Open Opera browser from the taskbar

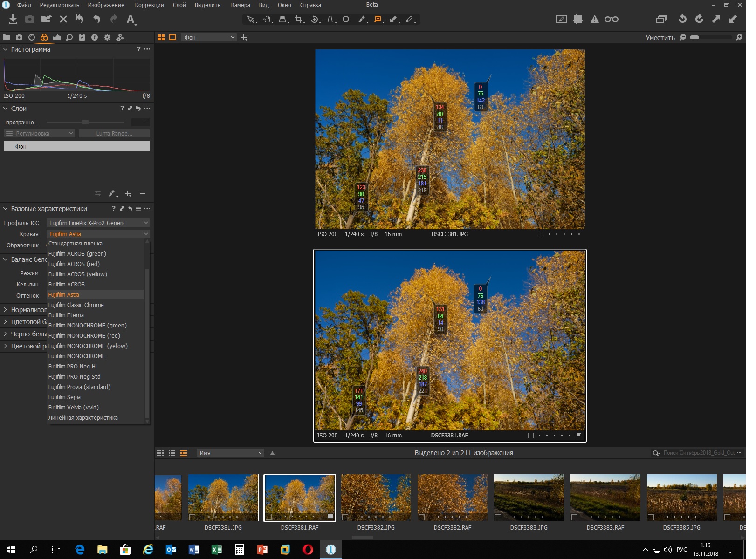pos(308,550)
